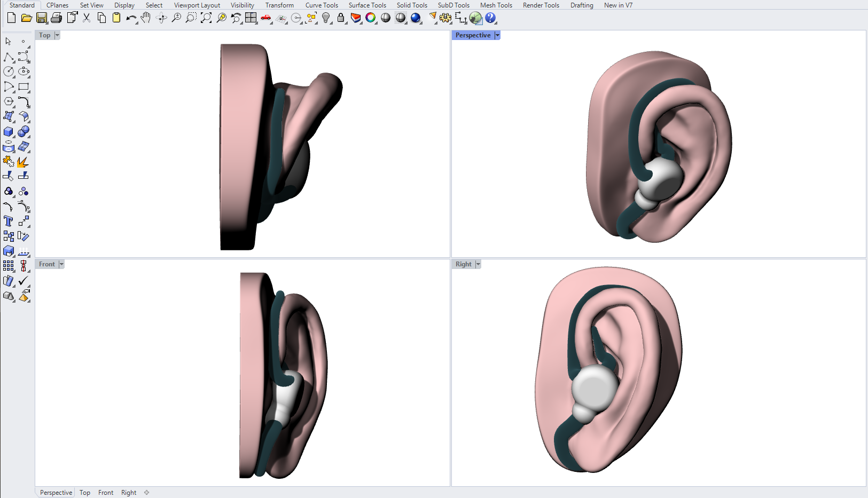868x498 pixels.
Task: Click the New file icon
Action: [x=11, y=18]
